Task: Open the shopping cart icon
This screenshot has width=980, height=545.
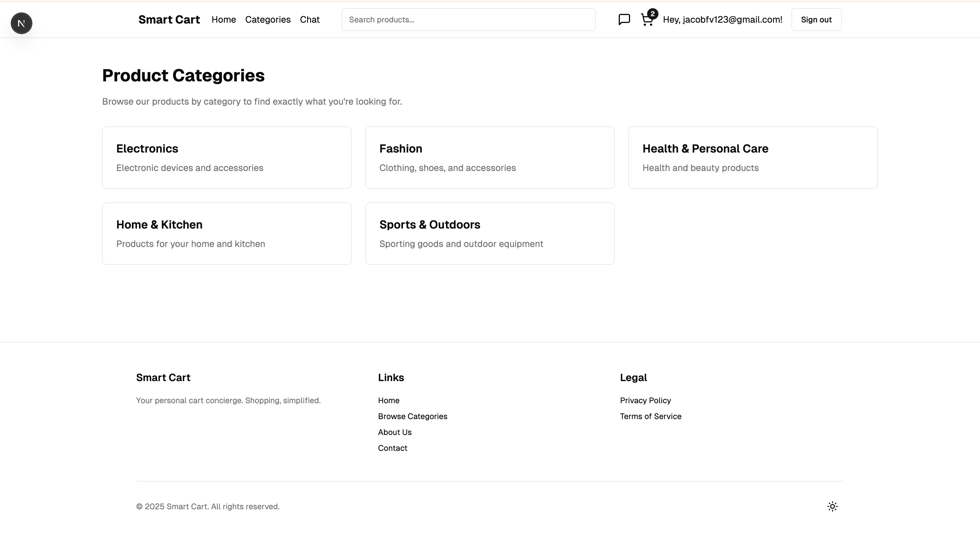Action: 647,20
